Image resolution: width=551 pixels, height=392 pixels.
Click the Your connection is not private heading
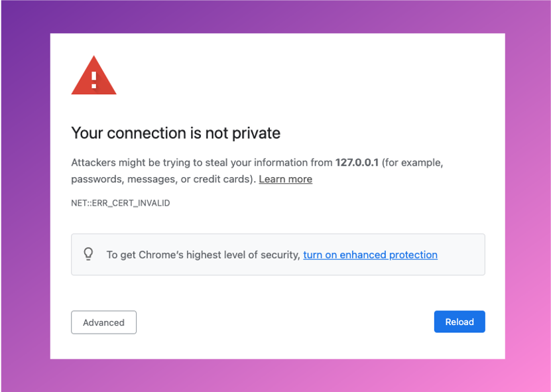tap(176, 133)
